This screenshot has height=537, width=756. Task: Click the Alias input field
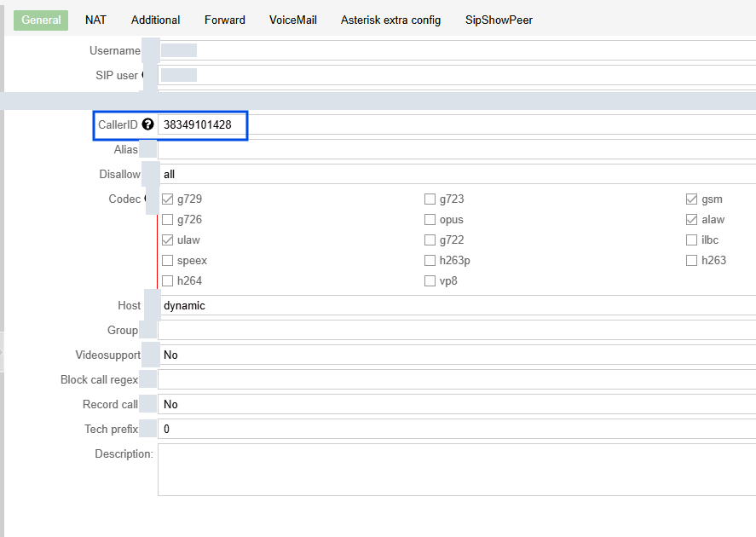[457, 149]
